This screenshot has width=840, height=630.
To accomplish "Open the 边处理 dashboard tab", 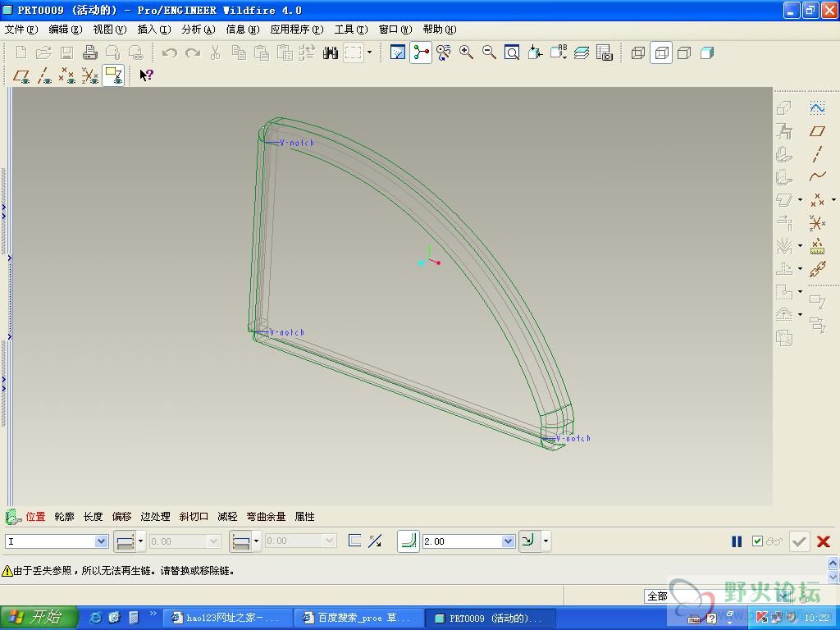I will [x=155, y=517].
